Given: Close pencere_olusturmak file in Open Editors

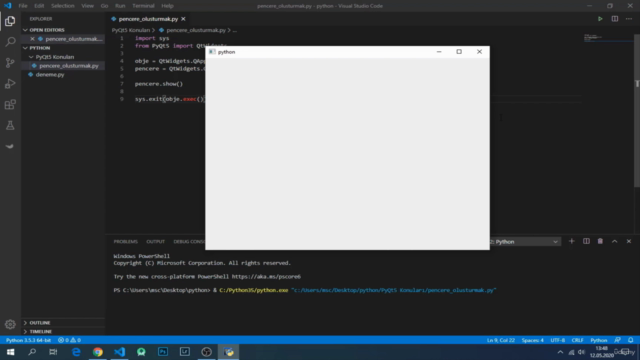Looking at the screenshot, I should 32,39.
